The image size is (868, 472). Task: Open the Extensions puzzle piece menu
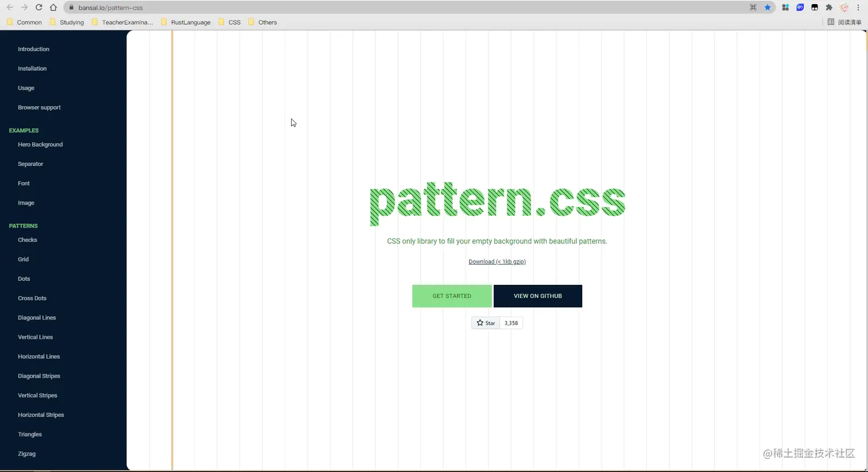829,7
